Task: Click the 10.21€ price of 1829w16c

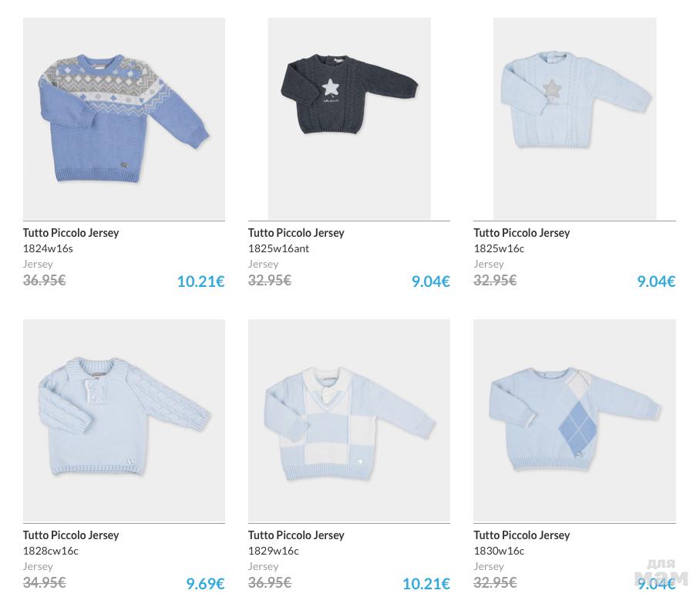Action: pos(426,584)
